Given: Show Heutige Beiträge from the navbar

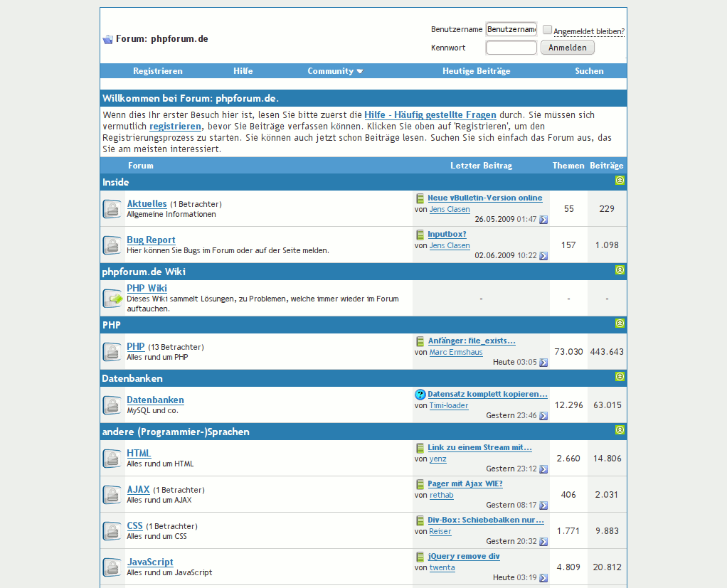Looking at the screenshot, I should [476, 71].
